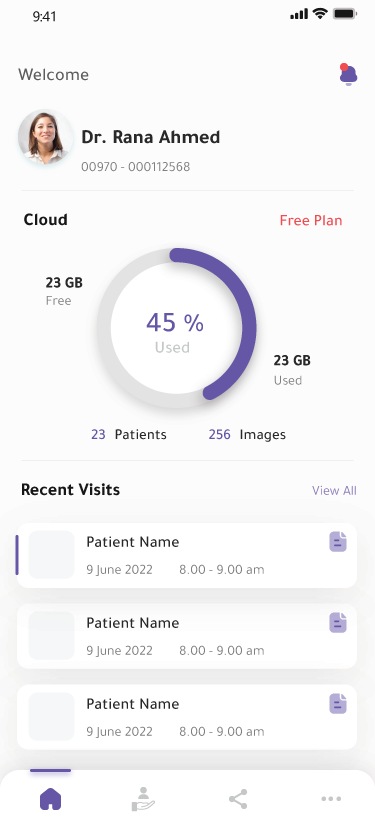The height and width of the screenshot is (827, 375).
Task: Tap the 256 Images count
Action: (x=247, y=435)
